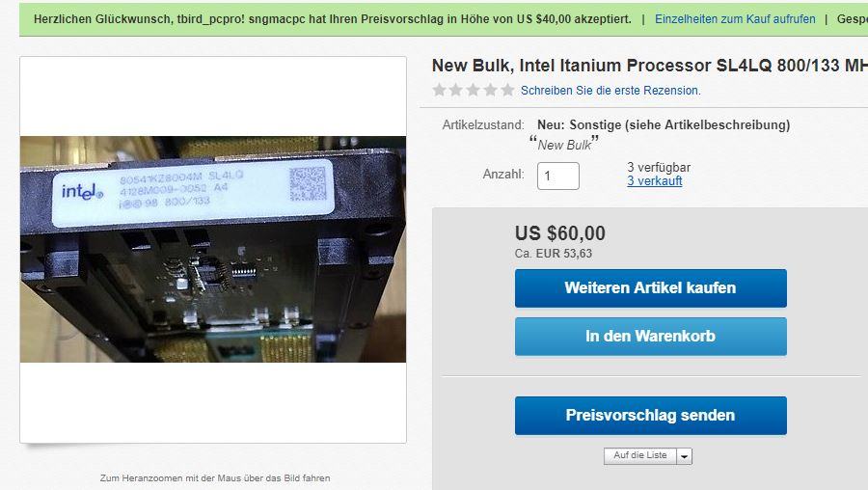
Task: Click the Intel processor product image
Action: [213, 249]
